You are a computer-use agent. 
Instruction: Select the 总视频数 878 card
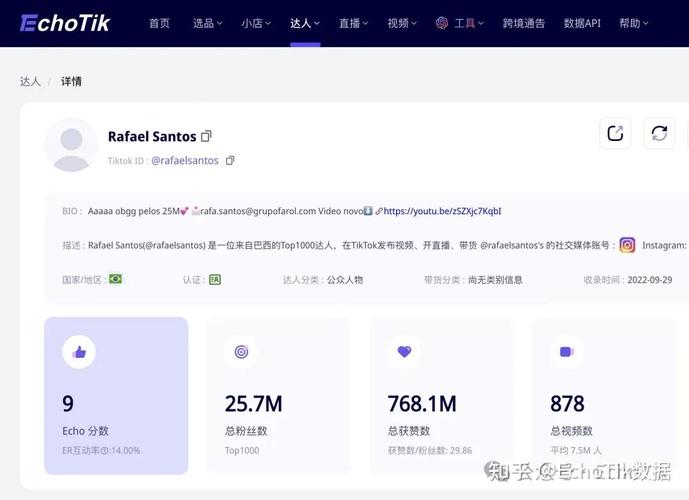click(x=604, y=396)
